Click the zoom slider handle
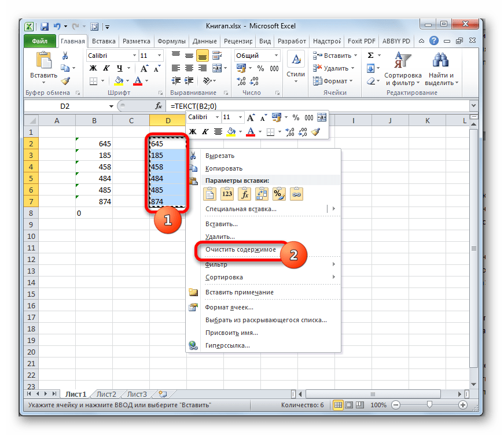Screen dimensions: 504x435 pos(430,405)
